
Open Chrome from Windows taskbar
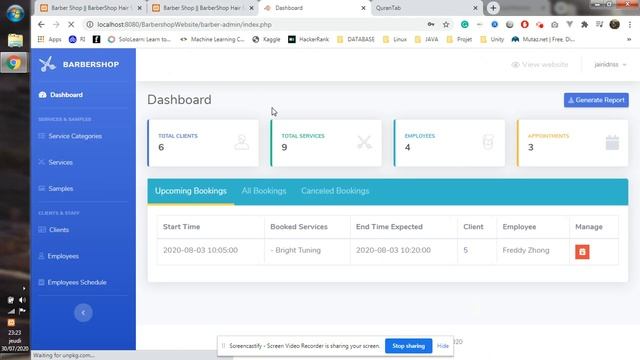(15, 63)
